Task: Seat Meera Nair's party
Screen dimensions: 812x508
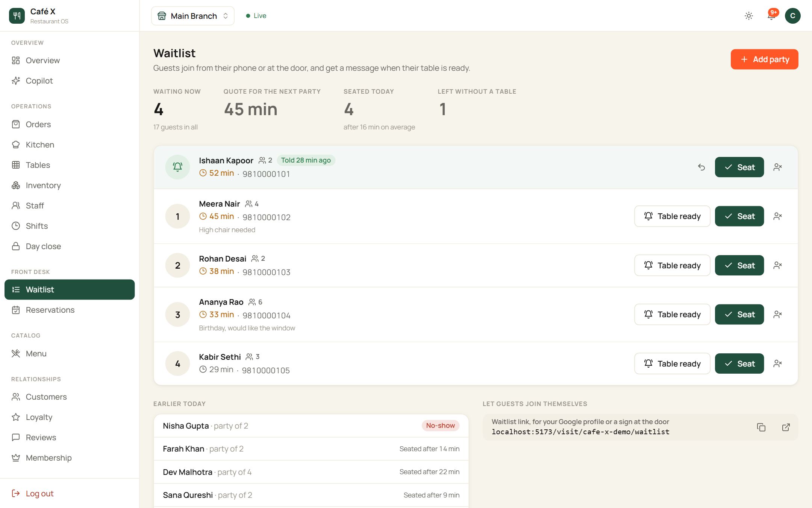Action: tap(739, 216)
